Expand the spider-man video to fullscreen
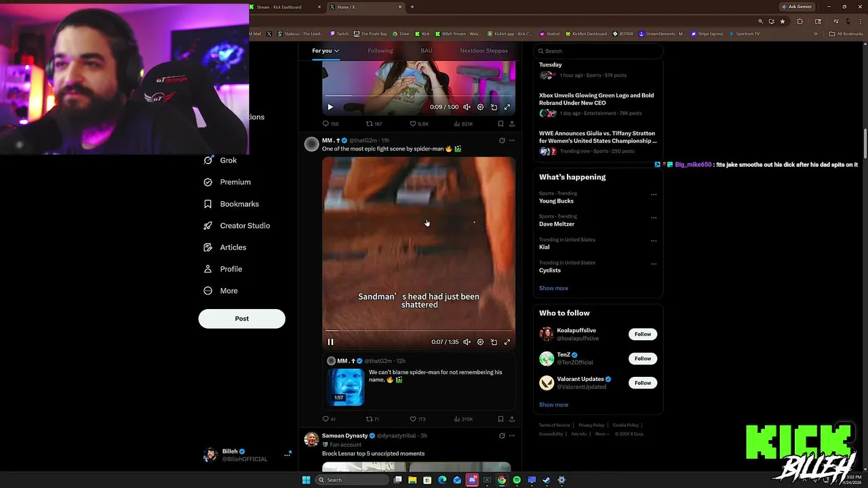The image size is (868, 488). click(x=507, y=342)
